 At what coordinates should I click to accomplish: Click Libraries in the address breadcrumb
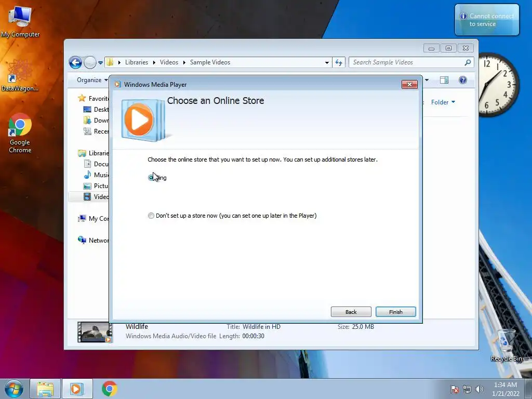137,62
